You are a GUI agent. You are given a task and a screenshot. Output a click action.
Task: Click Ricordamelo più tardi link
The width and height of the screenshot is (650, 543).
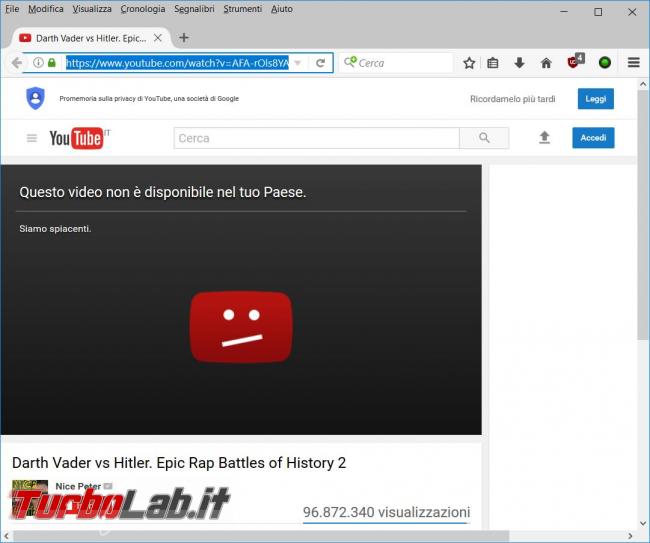(512, 99)
